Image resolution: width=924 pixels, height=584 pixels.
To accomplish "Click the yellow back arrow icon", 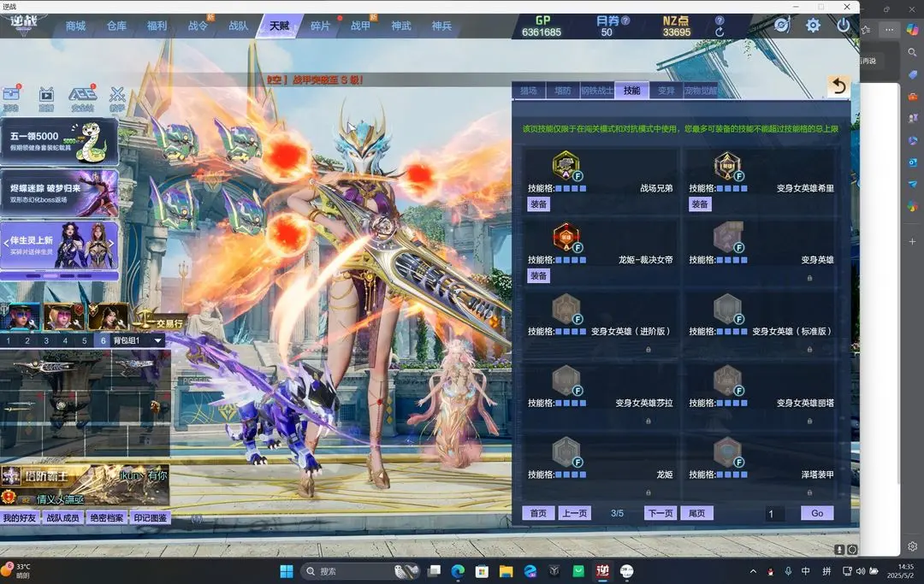I will [x=838, y=87].
